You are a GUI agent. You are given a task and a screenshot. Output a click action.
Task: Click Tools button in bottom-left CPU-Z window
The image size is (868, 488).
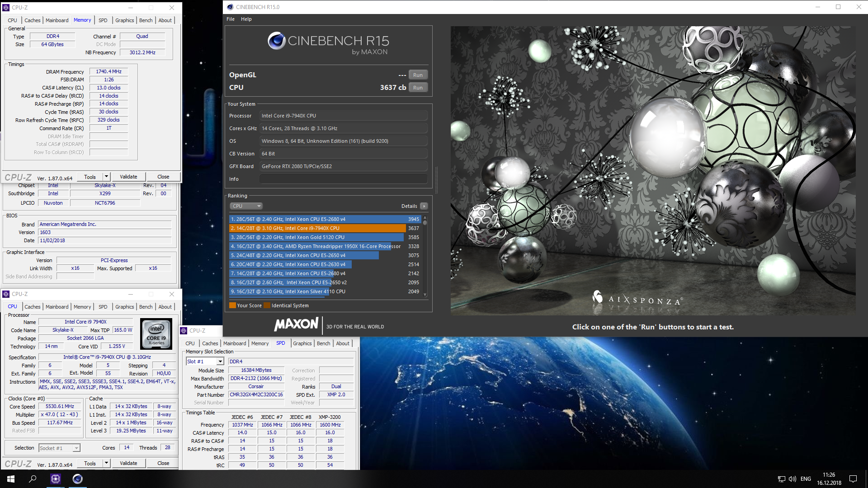pos(90,464)
